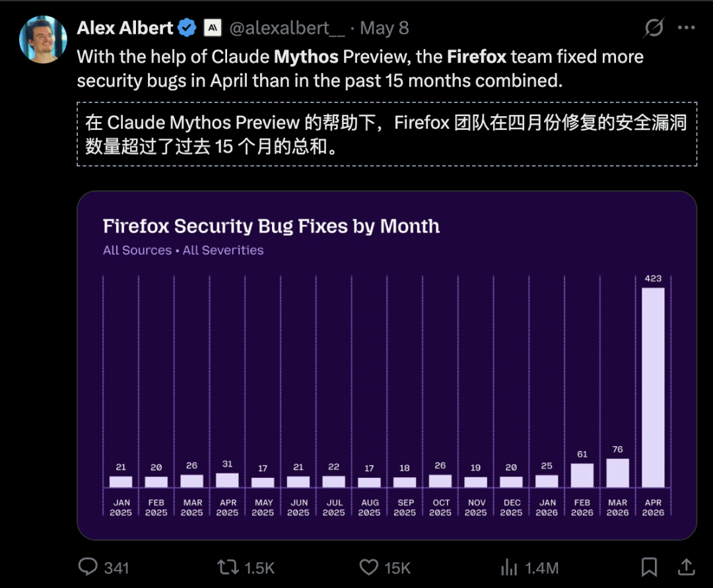Click the Anthropic affiliation badge
The height and width of the screenshot is (588, 713).
(213, 28)
